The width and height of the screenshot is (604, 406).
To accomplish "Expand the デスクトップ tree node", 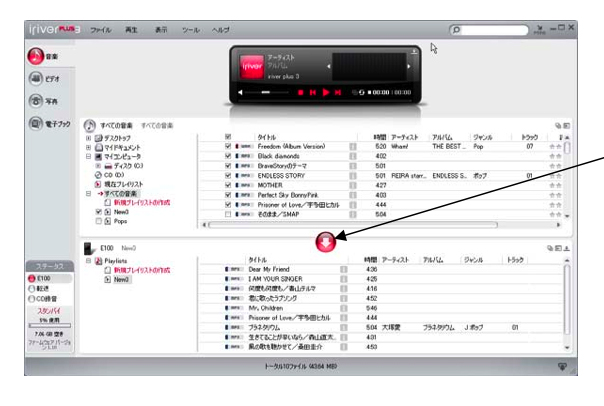I will (x=88, y=137).
